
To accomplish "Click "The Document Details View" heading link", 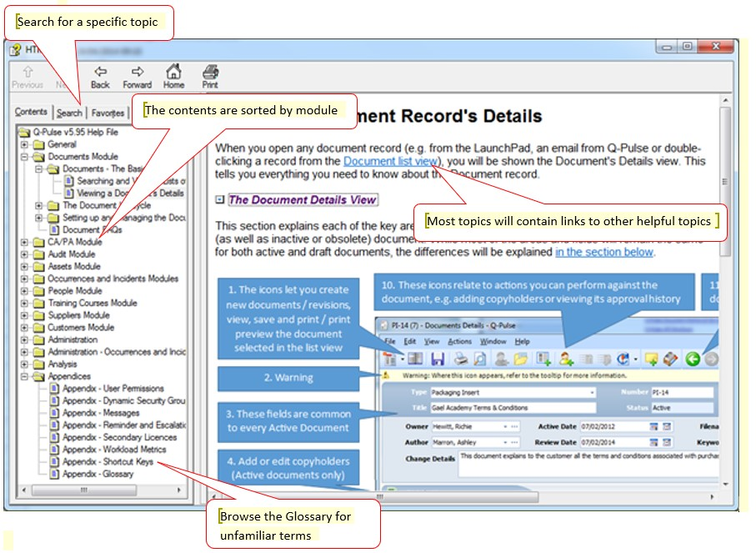I will point(303,200).
